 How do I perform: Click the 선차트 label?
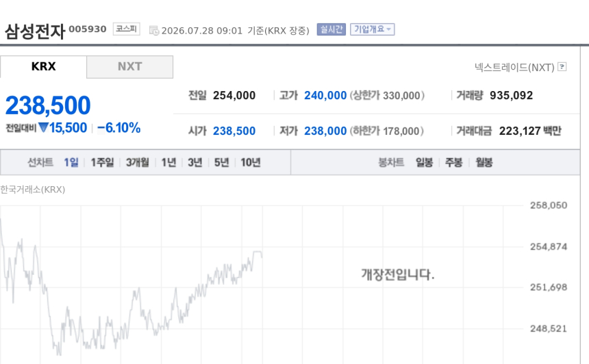point(40,162)
